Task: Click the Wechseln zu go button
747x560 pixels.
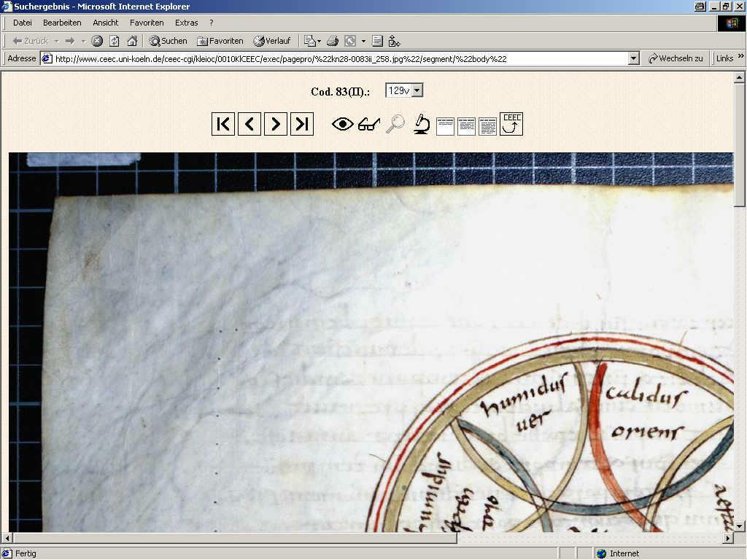Action: 676,58
